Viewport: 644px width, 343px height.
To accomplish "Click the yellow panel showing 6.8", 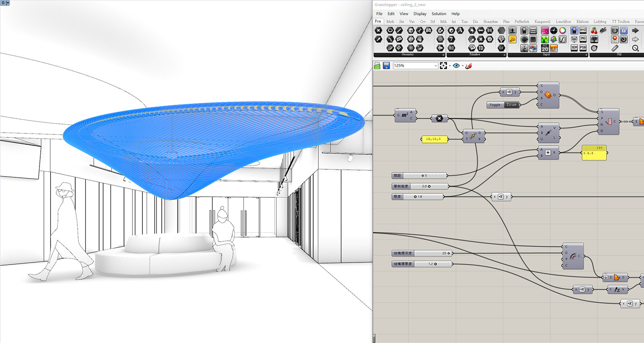I will click(594, 153).
